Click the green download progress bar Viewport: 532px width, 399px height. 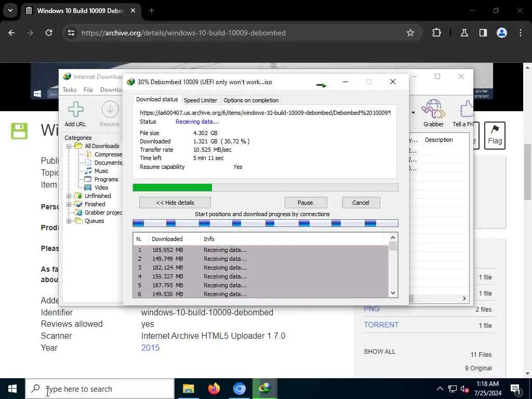pyautogui.click(x=265, y=188)
